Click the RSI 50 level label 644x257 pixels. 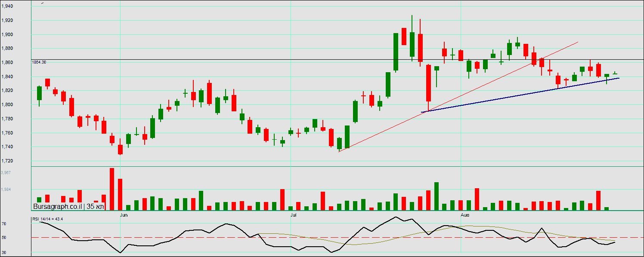tap(3, 238)
